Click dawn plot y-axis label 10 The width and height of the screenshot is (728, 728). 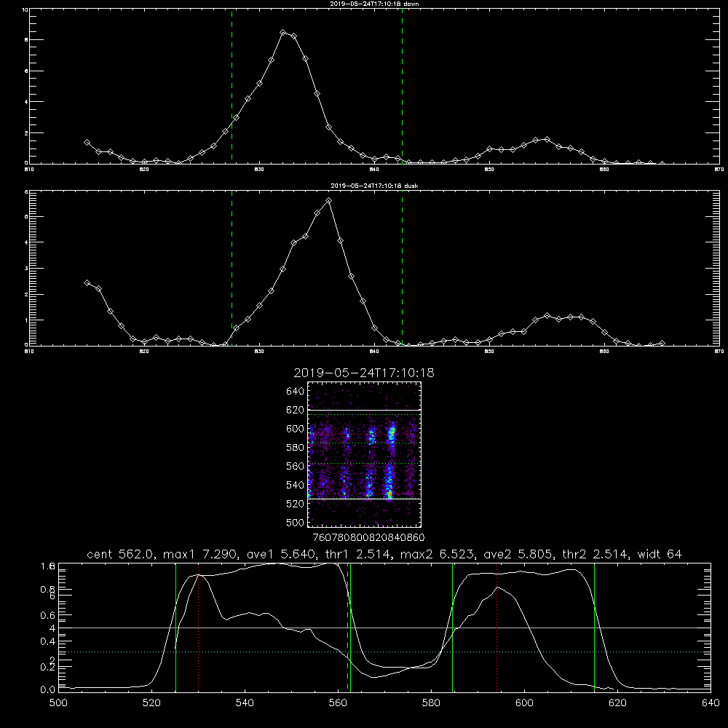[x=25, y=9]
